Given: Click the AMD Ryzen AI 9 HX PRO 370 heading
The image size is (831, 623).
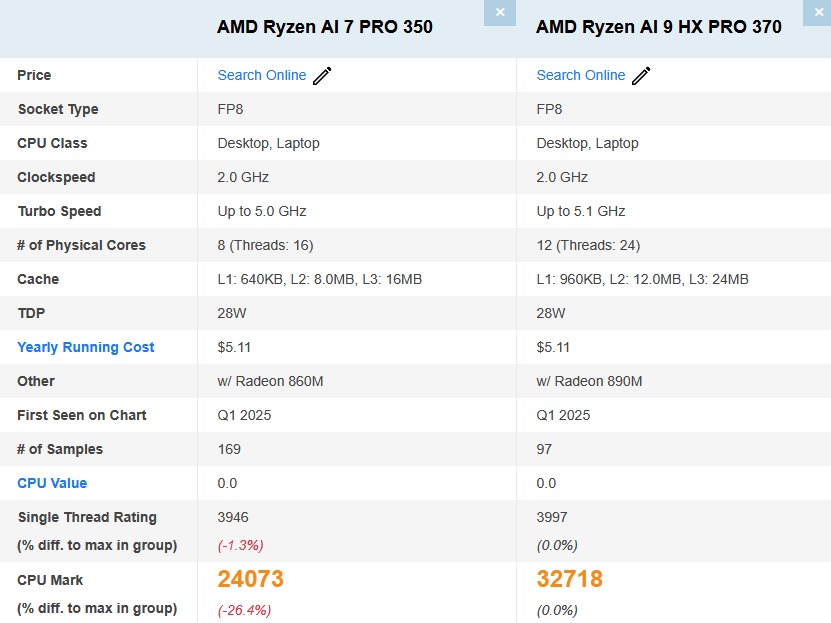Looking at the screenshot, I should (x=659, y=26).
